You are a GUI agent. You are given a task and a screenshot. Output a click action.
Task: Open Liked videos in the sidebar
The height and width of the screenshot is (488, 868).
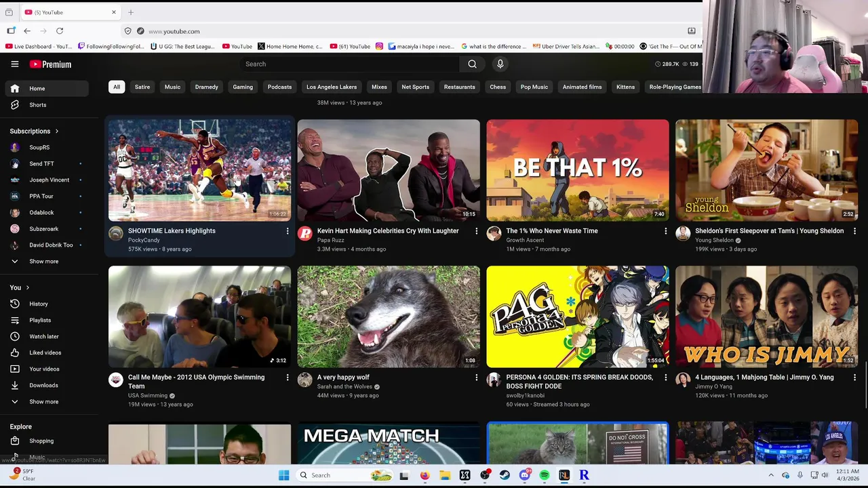point(47,352)
